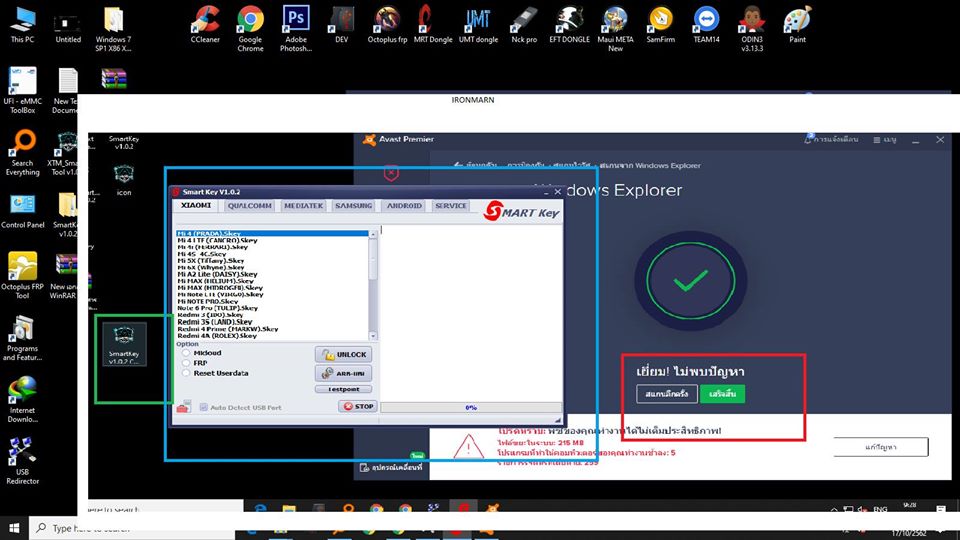
Task: Launch Octoplus FRP Tool shortcut
Action: tap(22, 275)
